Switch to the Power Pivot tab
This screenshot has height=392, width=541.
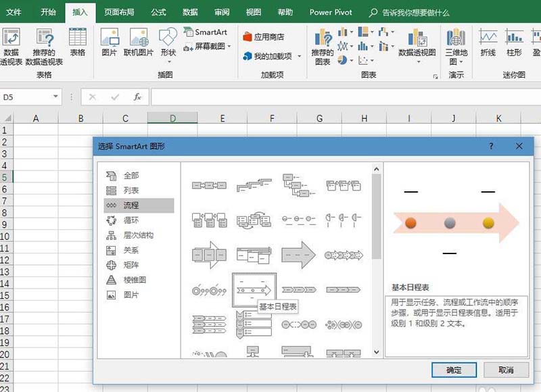click(331, 12)
